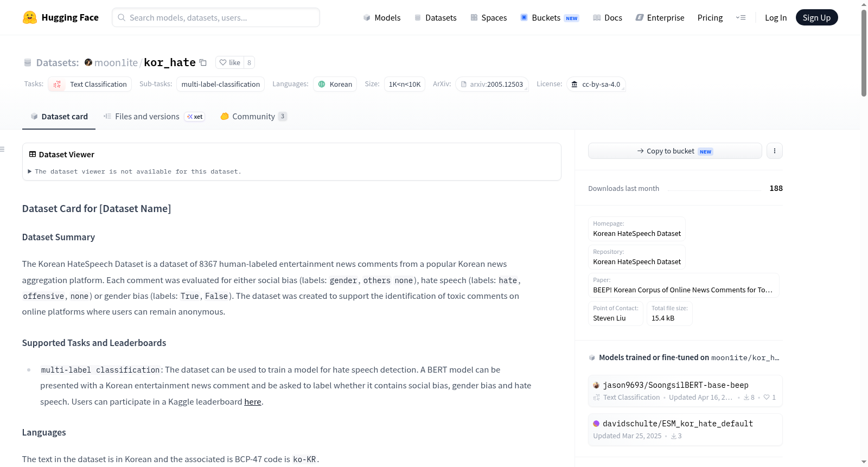Screen dimensions: 868x467
Task: Open the Datasets page in navbar
Action: pos(435,18)
